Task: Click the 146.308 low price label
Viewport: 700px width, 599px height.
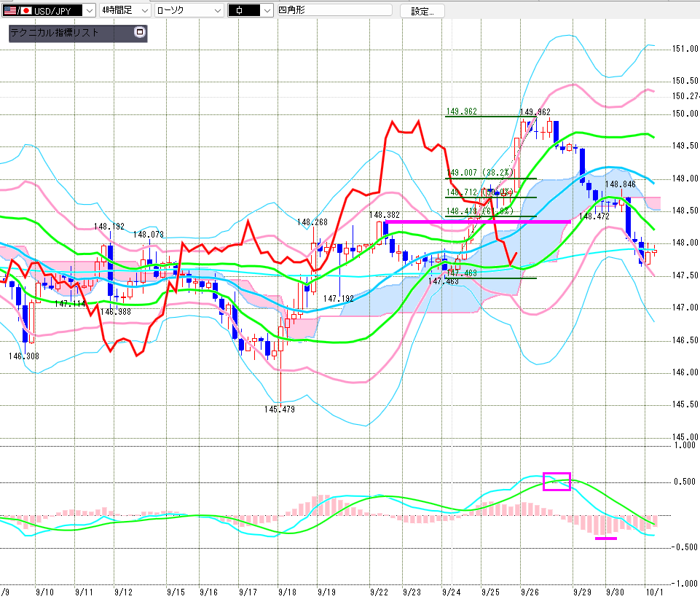Action: point(24,356)
